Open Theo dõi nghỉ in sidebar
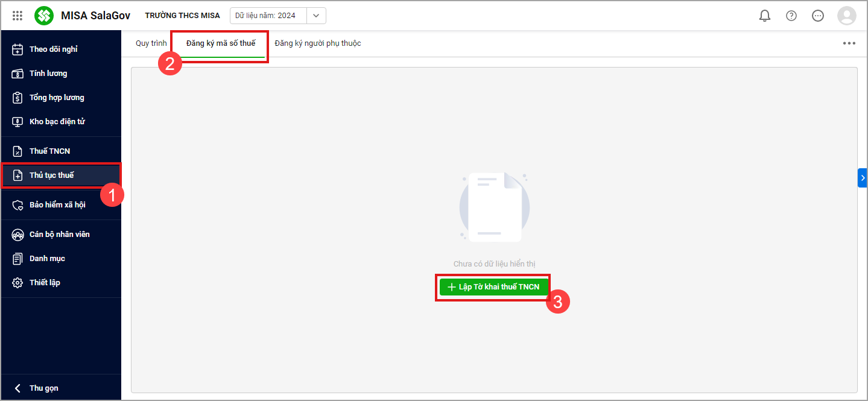The width and height of the screenshot is (868, 401). click(x=53, y=49)
